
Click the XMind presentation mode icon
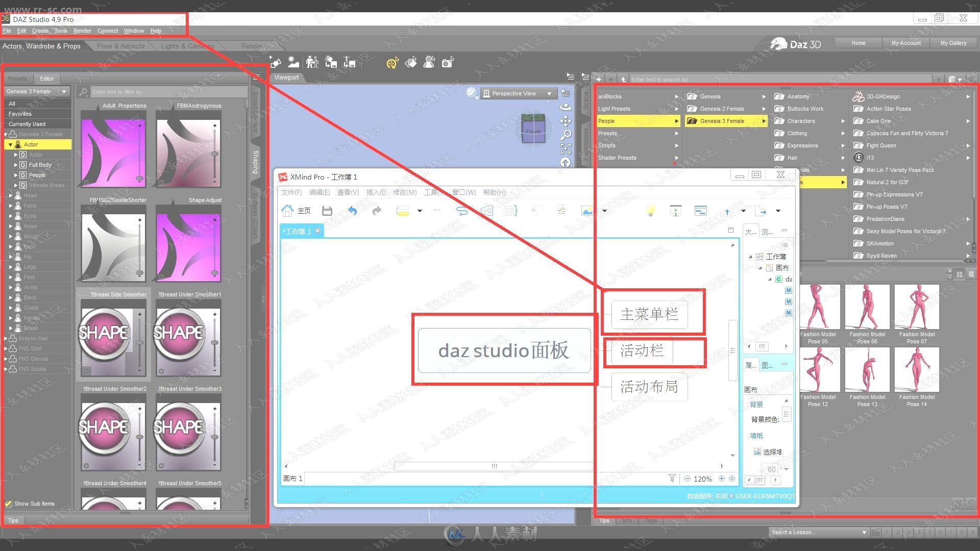(x=675, y=211)
